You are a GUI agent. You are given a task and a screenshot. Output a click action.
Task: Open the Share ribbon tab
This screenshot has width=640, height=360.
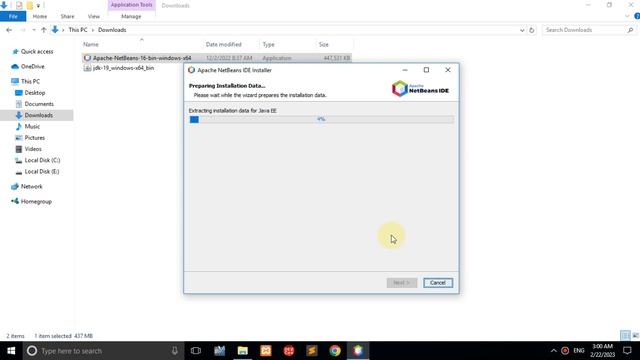point(67,16)
